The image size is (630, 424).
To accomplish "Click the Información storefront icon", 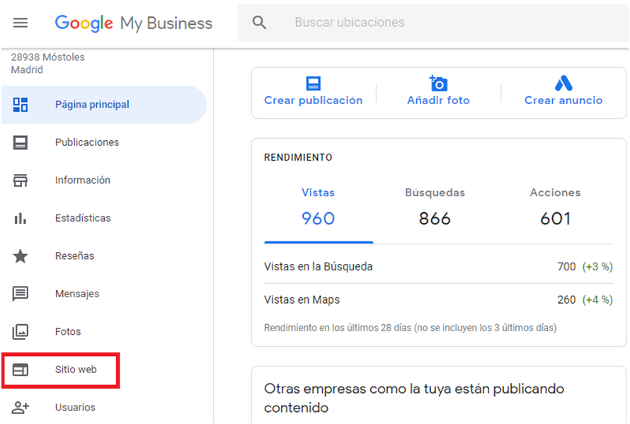I will click(x=20, y=180).
